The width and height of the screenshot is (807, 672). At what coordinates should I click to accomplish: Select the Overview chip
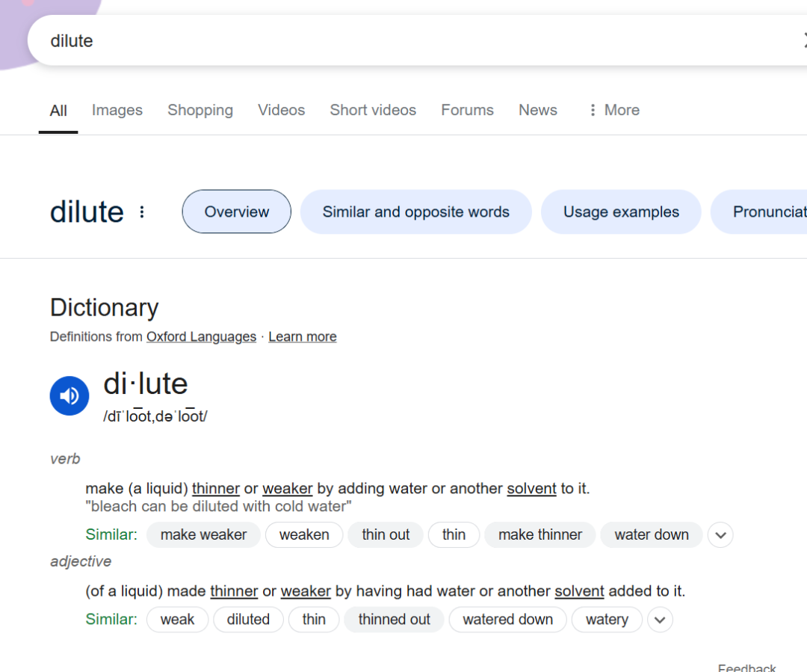point(237,212)
